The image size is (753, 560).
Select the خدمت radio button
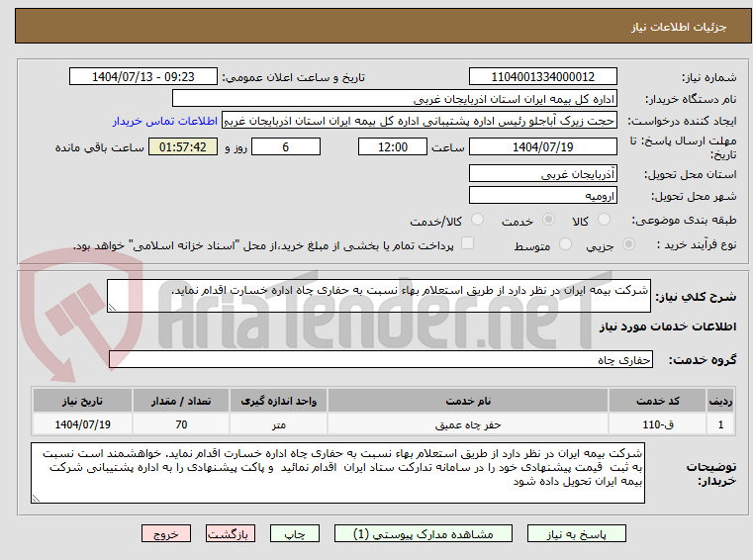[x=548, y=220]
